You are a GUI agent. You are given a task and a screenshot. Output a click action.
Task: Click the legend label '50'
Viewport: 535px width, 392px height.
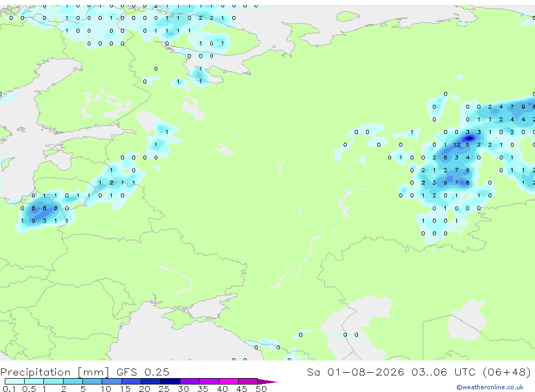261,389
